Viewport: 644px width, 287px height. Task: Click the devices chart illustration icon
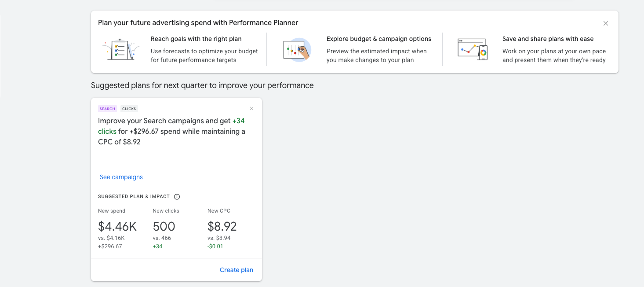coord(473,49)
